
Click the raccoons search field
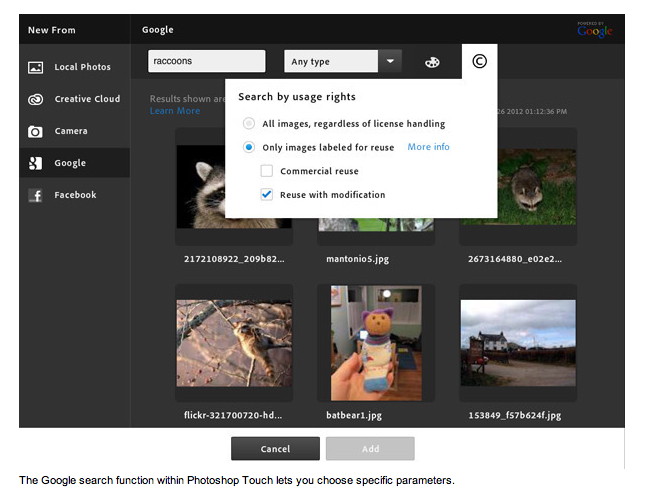(x=206, y=61)
